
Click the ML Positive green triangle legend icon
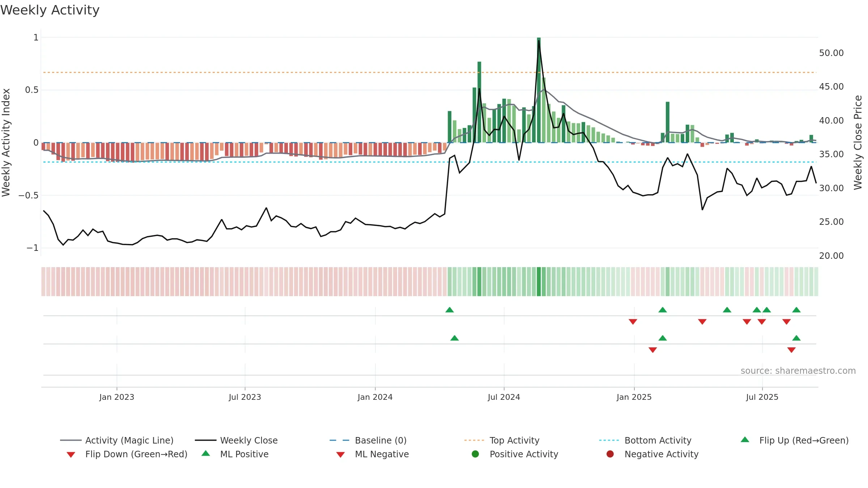206,453
